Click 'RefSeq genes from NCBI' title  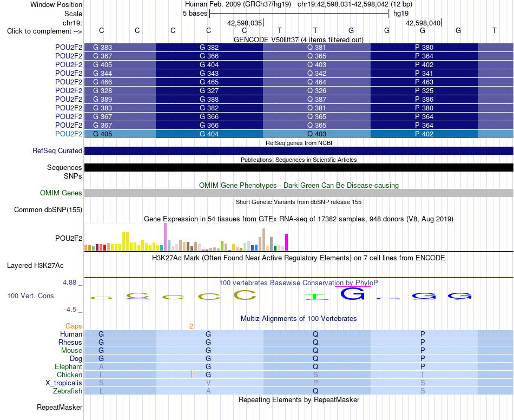[299, 143]
